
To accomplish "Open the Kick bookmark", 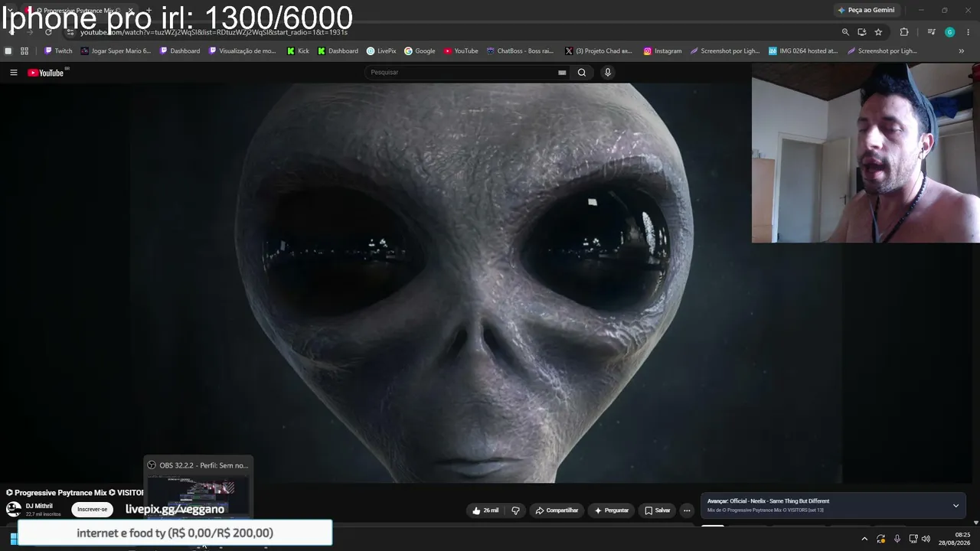I will 298,51.
